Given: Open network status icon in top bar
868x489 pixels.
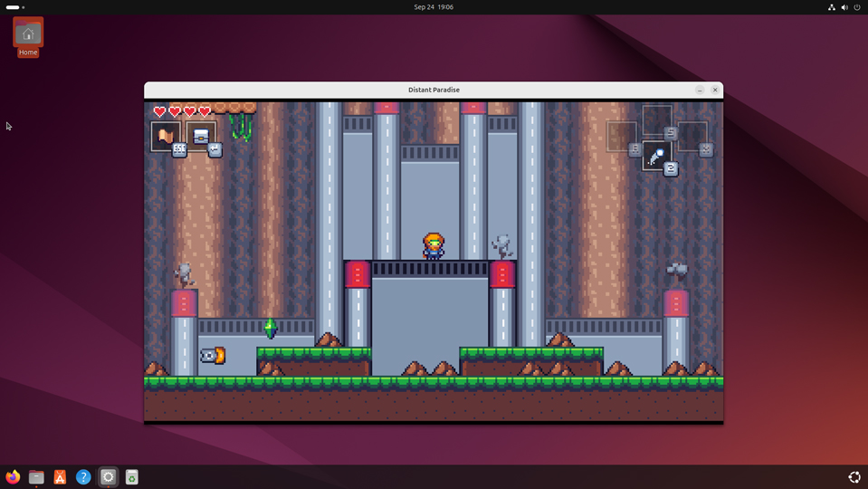Looking at the screenshot, I should click(832, 7).
